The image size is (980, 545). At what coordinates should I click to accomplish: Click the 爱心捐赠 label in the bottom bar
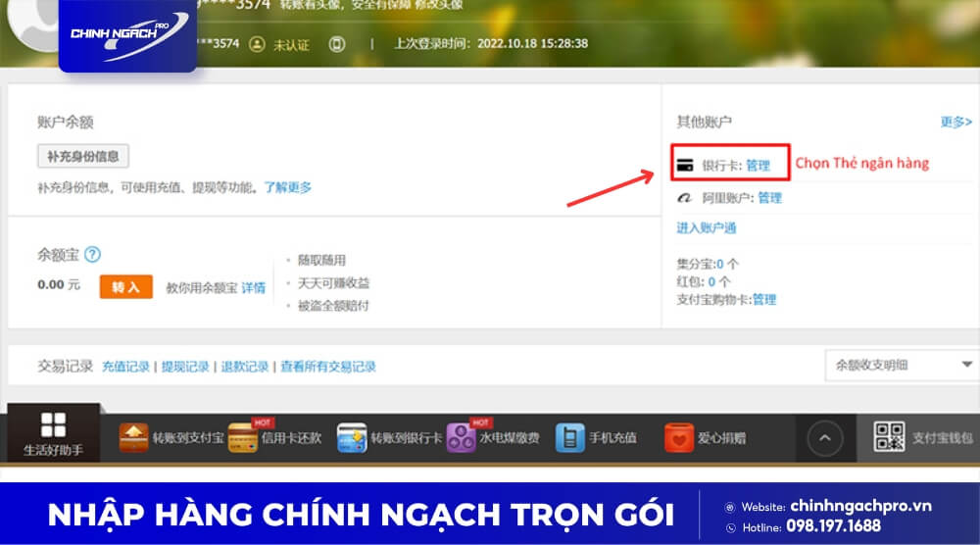(x=722, y=438)
